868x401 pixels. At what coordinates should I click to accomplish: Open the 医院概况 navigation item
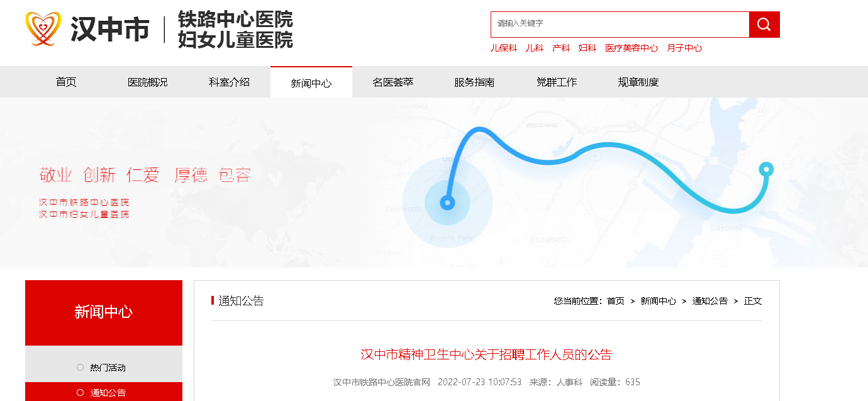click(x=148, y=82)
